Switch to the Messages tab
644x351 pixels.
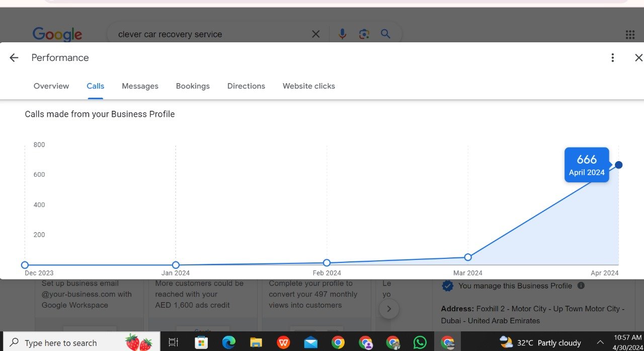click(x=140, y=86)
